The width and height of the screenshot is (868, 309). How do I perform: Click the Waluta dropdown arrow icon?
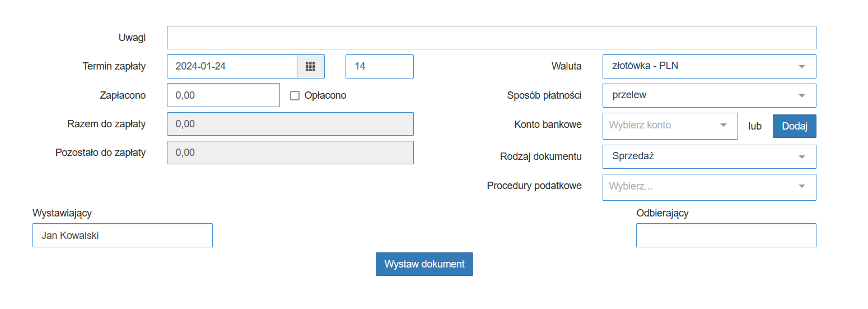coord(802,67)
